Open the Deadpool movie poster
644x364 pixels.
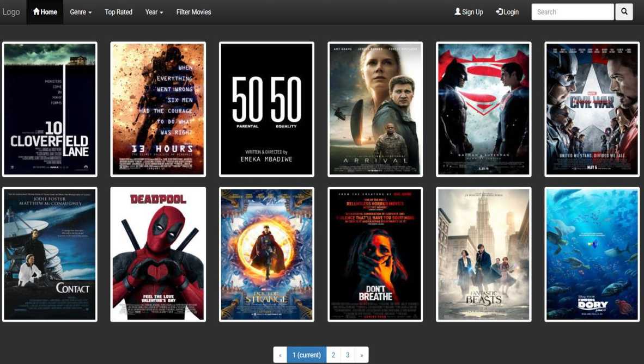tap(157, 254)
